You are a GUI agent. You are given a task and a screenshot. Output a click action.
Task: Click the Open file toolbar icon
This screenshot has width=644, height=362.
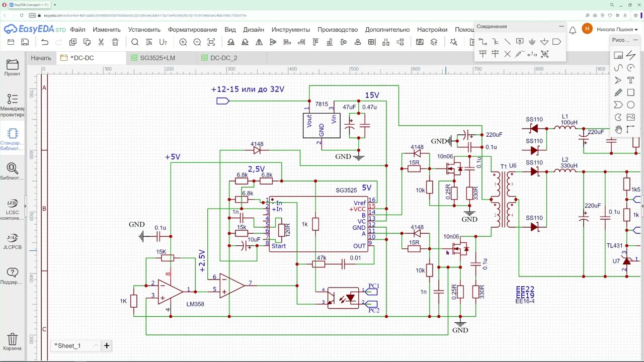coord(11,42)
